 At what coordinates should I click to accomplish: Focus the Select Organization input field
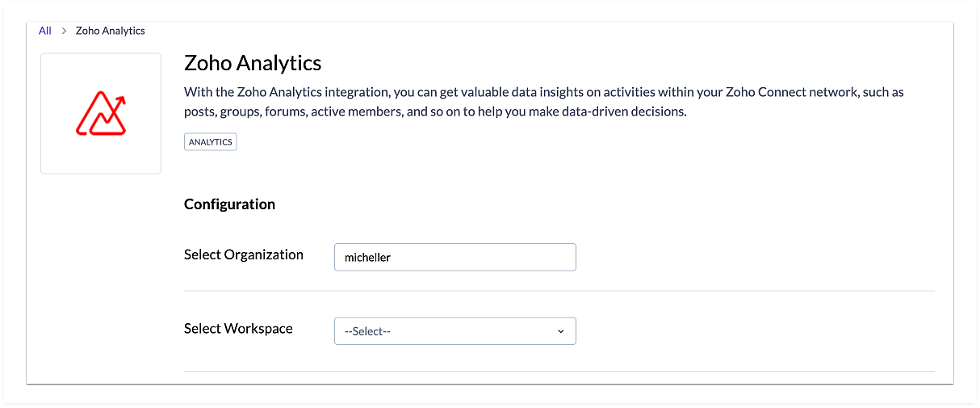(x=484, y=257)
